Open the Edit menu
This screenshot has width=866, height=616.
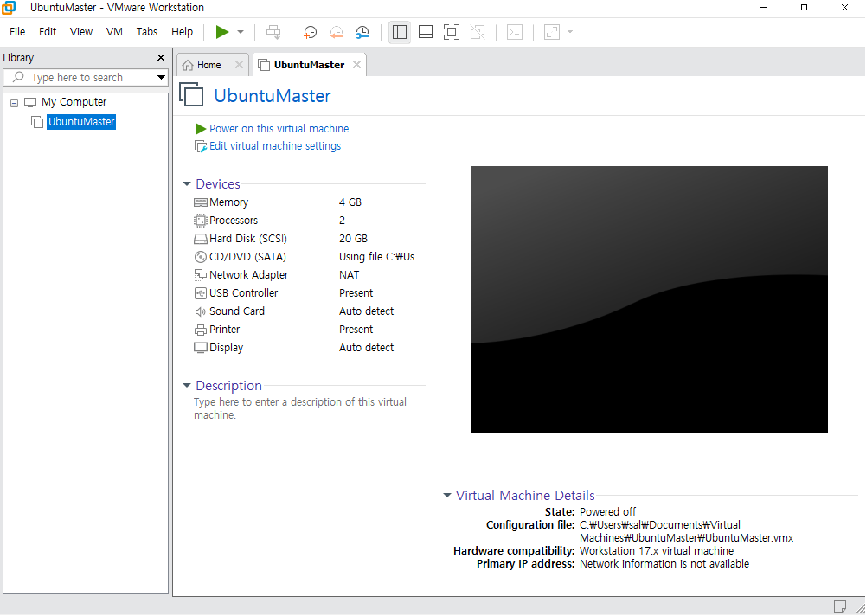[x=48, y=31]
